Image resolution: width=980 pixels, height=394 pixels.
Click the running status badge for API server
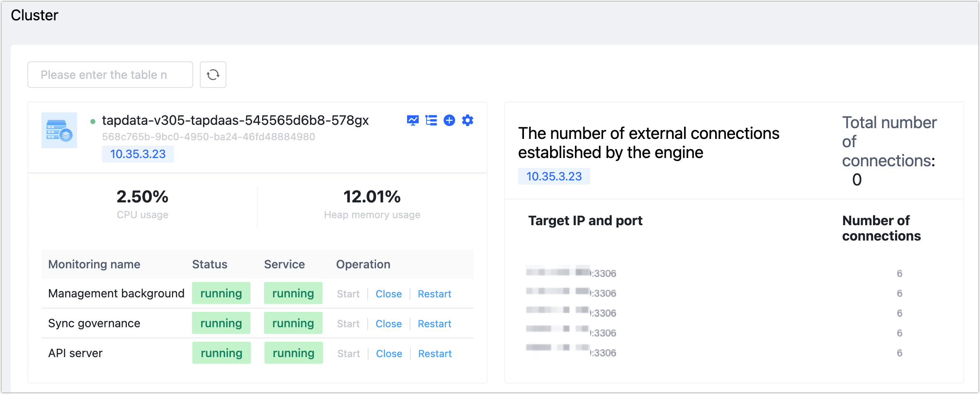[221, 353]
